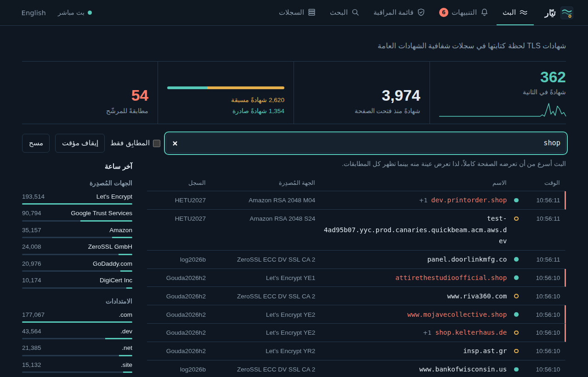Image resolution: width=588 pixels, height=377 pixels.
Task: Click status ring for www.riva360.com
Action: pyautogui.click(x=516, y=296)
